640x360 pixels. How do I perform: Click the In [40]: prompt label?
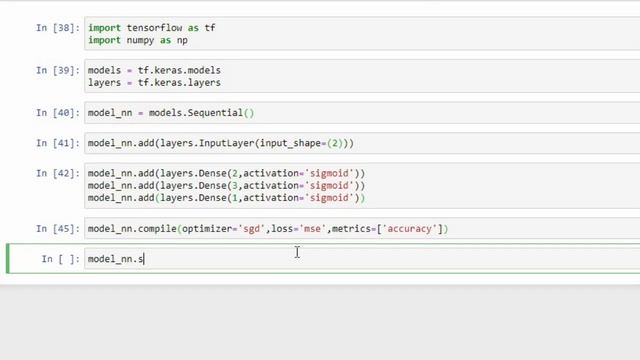point(58,113)
